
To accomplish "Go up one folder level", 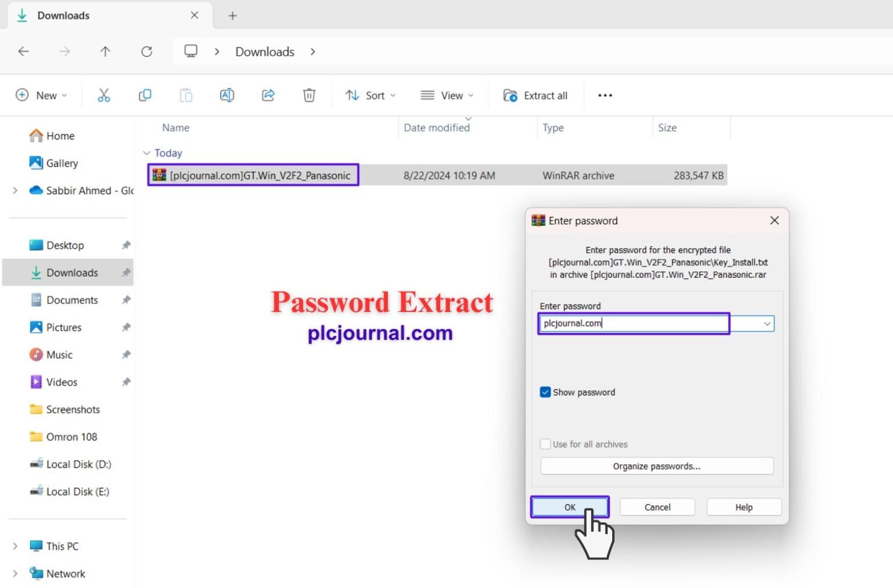I will 105,52.
